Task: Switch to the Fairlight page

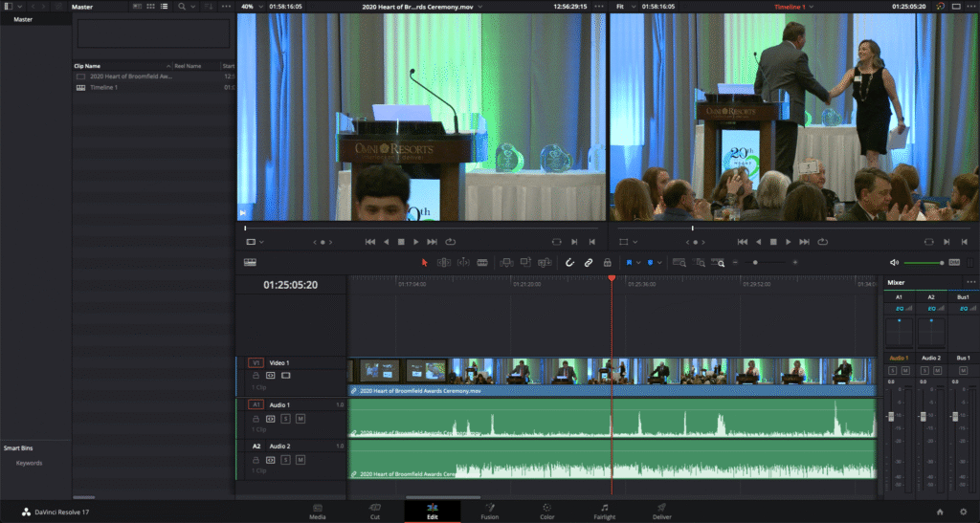Action: coord(605,512)
